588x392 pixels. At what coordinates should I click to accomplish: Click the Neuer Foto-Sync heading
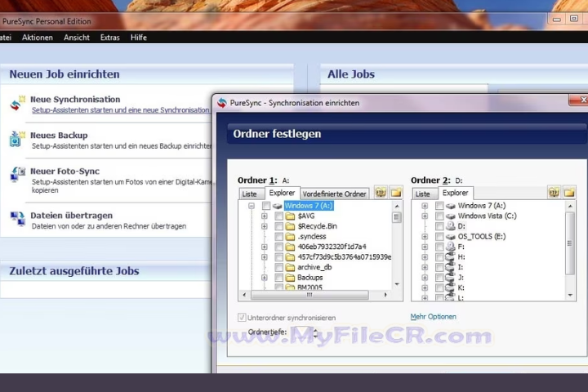click(65, 171)
